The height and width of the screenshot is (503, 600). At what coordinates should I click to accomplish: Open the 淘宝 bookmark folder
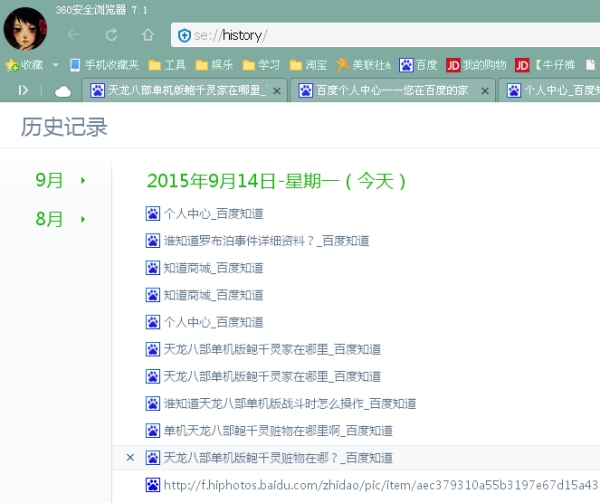(x=308, y=65)
